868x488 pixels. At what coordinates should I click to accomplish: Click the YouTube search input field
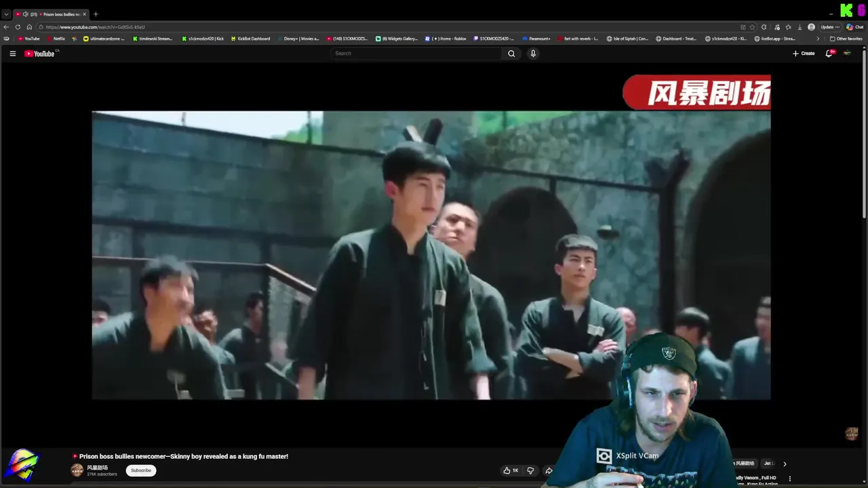click(x=416, y=54)
